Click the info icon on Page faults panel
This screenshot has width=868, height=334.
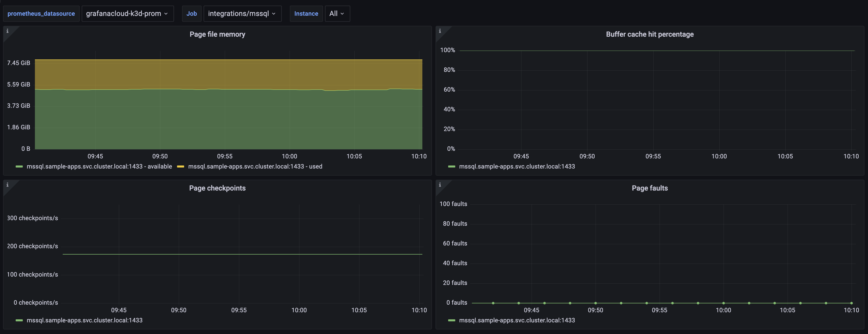440,185
